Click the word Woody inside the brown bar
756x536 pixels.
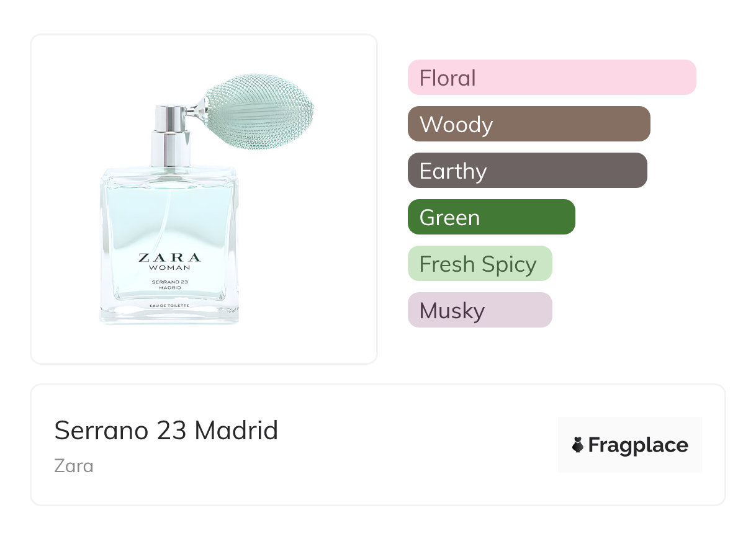click(456, 125)
